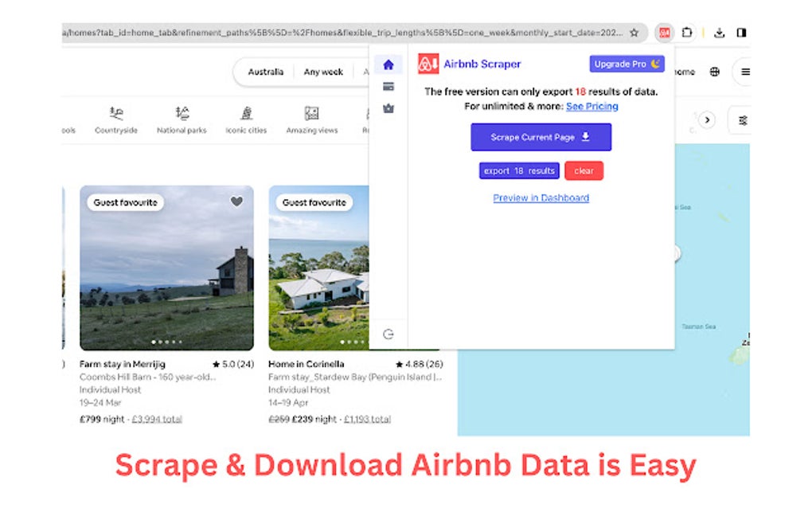Click the £1,193 total price link
Image resolution: width=812 pixels, height=508 pixels.
tap(367, 419)
